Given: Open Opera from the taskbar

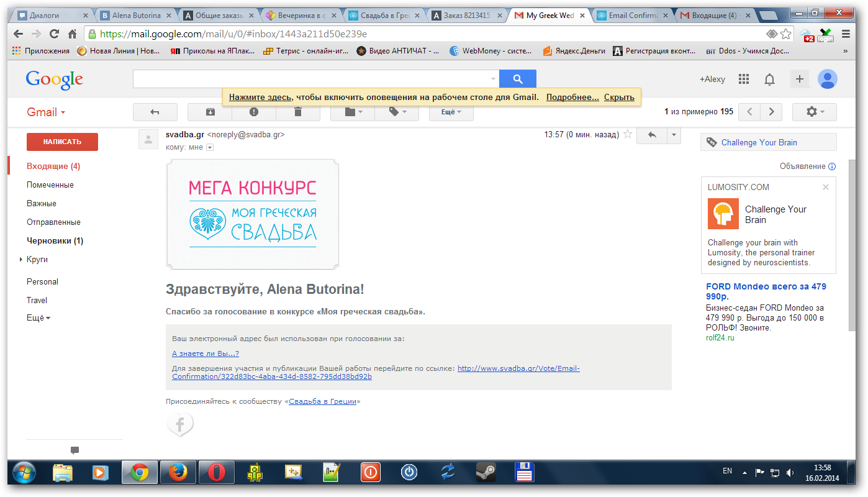Looking at the screenshot, I should (x=217, y=473).
